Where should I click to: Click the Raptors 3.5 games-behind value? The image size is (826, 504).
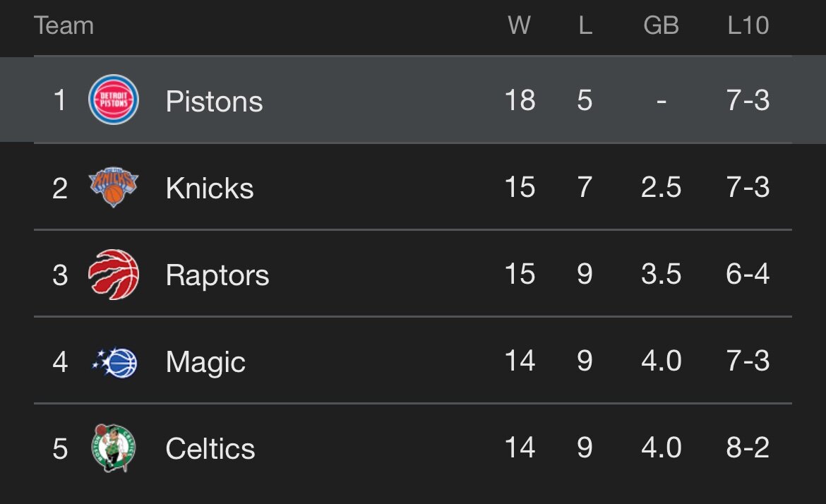pos(661,275)
